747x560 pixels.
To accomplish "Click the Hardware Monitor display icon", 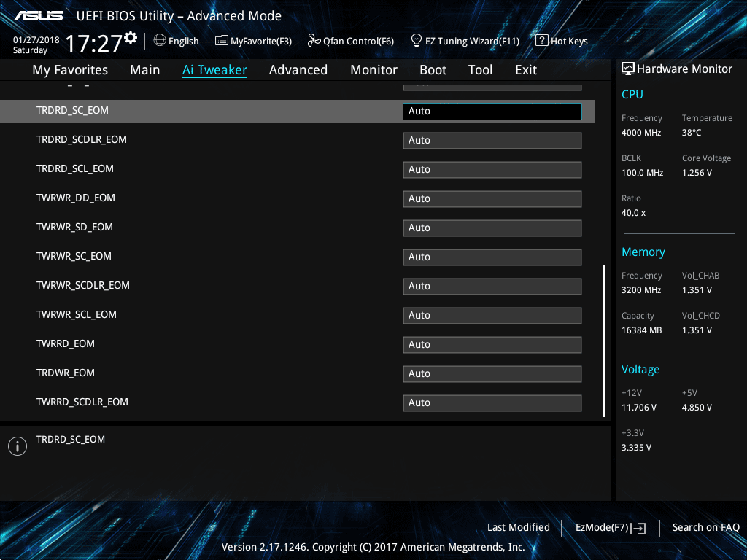I will (628, 69).
